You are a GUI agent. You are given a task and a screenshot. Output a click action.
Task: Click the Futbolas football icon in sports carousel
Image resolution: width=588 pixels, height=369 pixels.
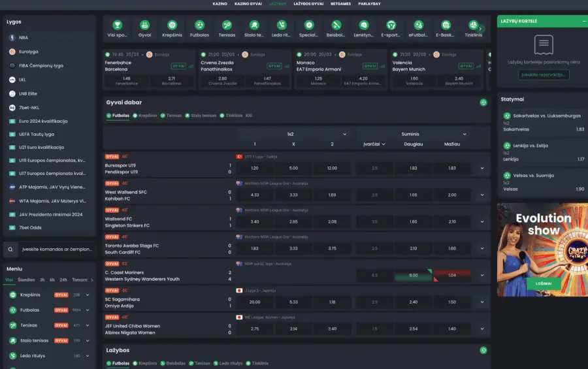[x=199, y=26]
